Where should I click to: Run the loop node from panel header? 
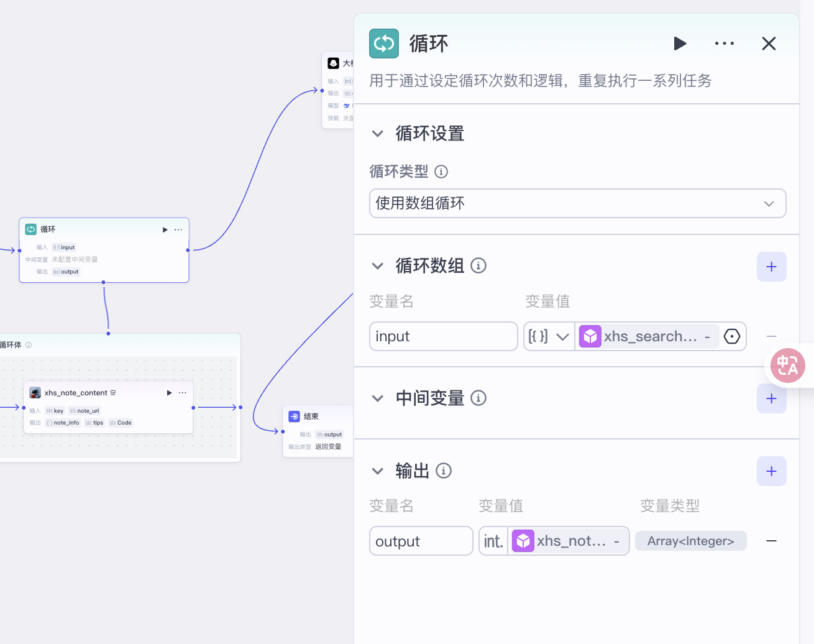(x=680, y=44)
